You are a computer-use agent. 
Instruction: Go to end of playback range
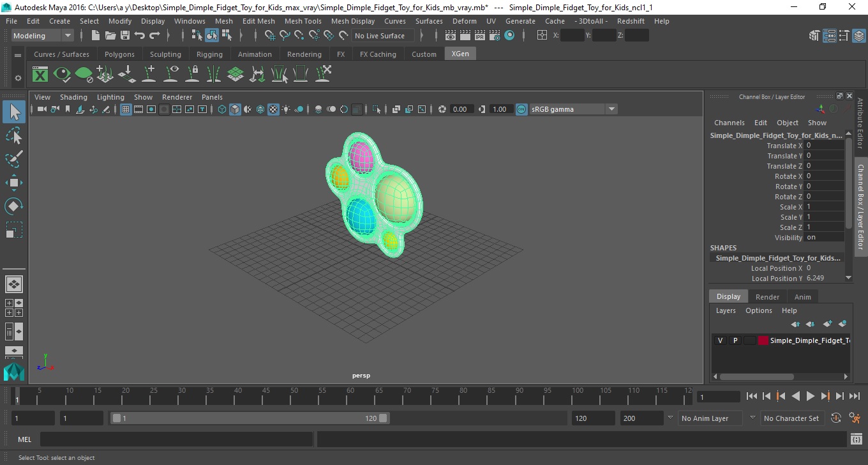pyautogui.click(x=854, y=397)
